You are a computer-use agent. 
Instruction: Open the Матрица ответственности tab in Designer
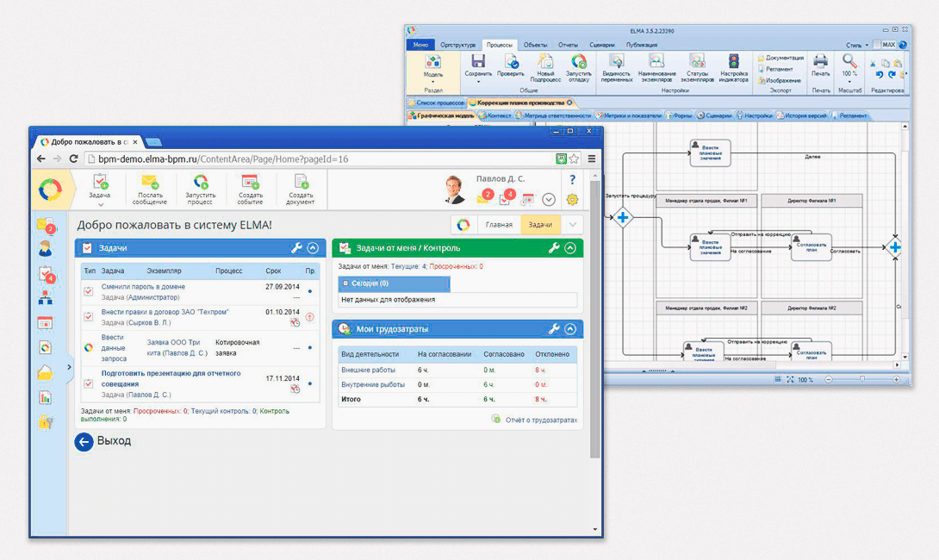click(x=553, y=115)
